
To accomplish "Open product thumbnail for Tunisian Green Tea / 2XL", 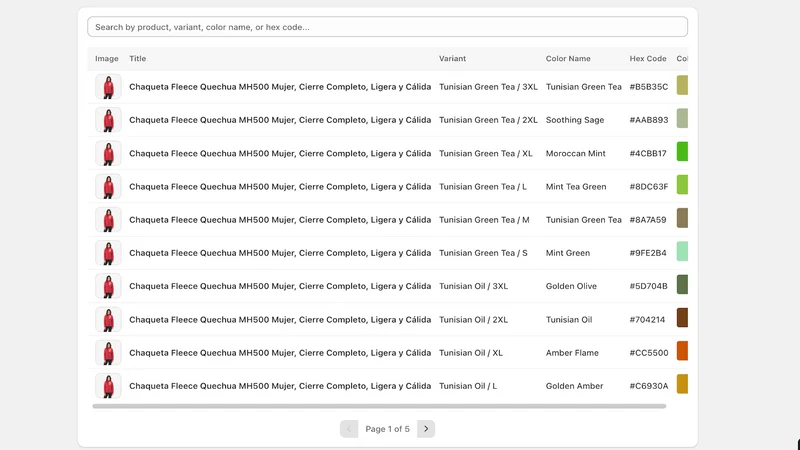I will pyautogui.click(x=108, y=120).
